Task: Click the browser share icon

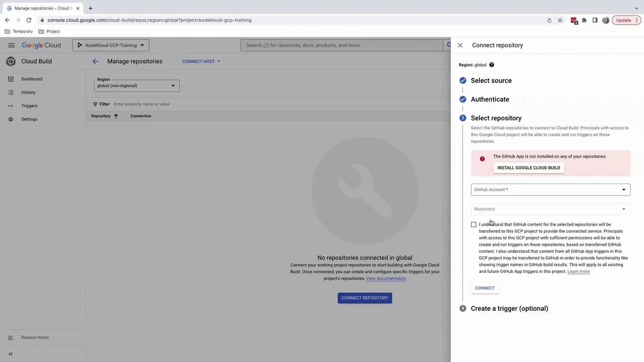Action: point(549,20)
